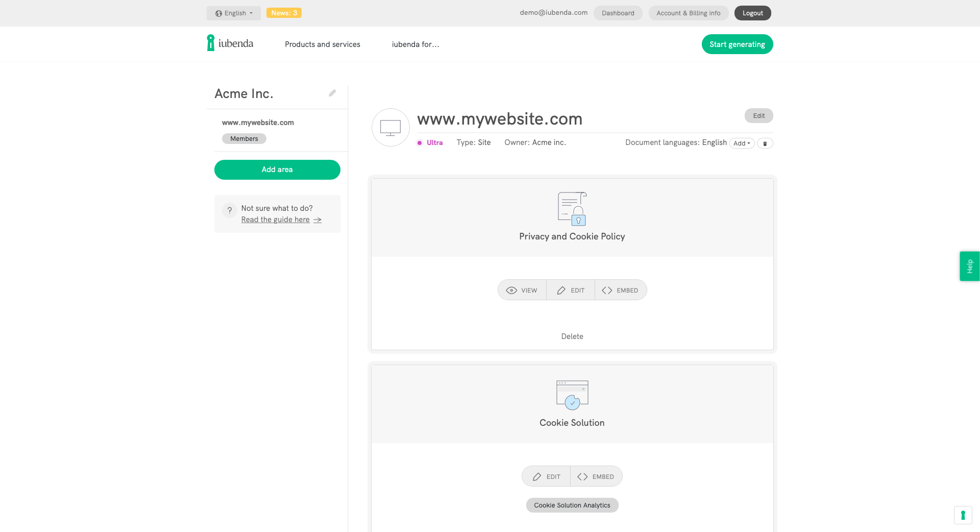Click the question mark help icon

pyautogui.click(x=230, y=210)
